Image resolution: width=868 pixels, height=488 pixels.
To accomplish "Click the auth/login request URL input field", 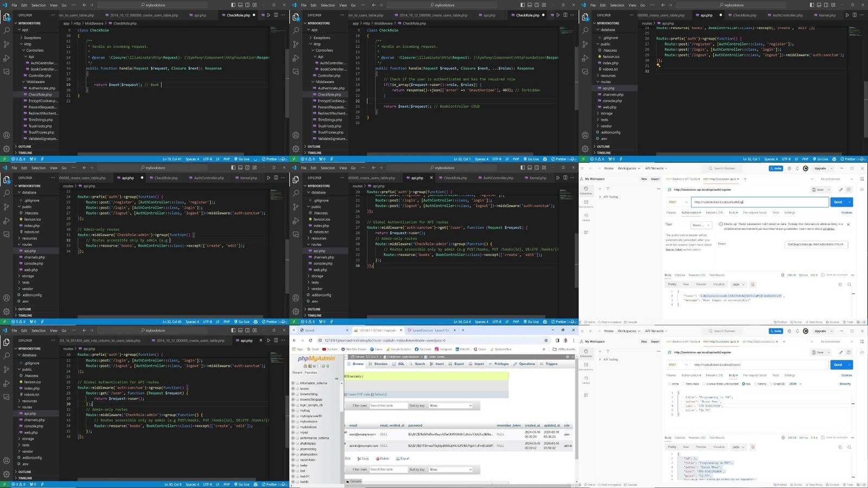I will (759, 202).
